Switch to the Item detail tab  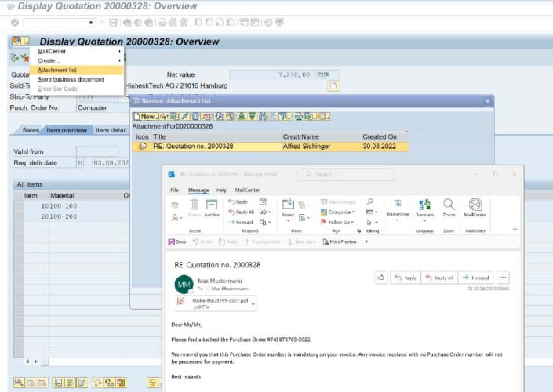point(111,130)
